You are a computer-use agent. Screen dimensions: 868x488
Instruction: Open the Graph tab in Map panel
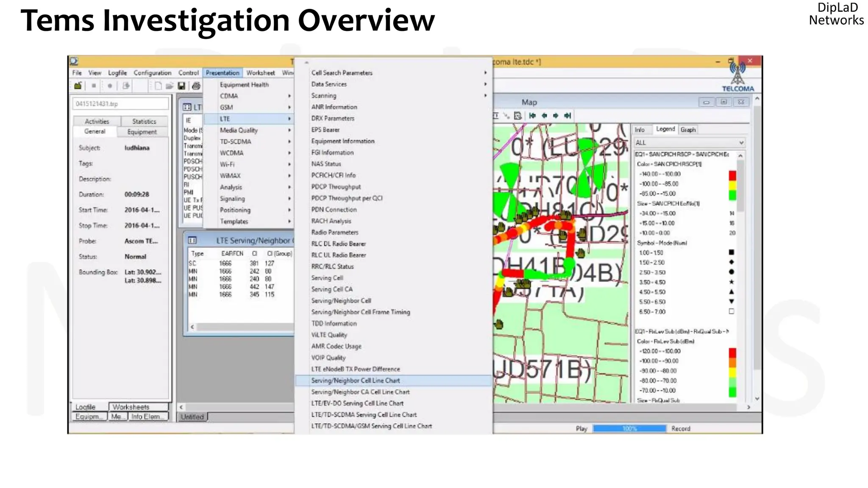click(688, 130)
